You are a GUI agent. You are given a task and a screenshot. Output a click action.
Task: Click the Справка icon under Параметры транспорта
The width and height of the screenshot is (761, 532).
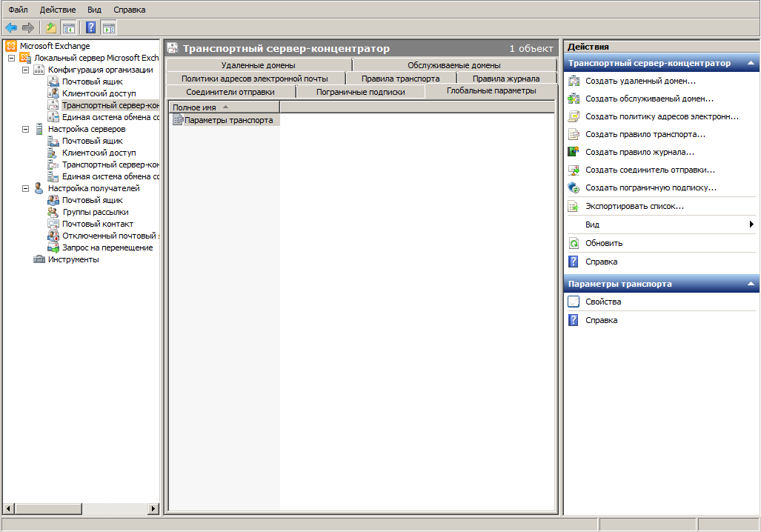pyautogui.click(x=574, y=320)
